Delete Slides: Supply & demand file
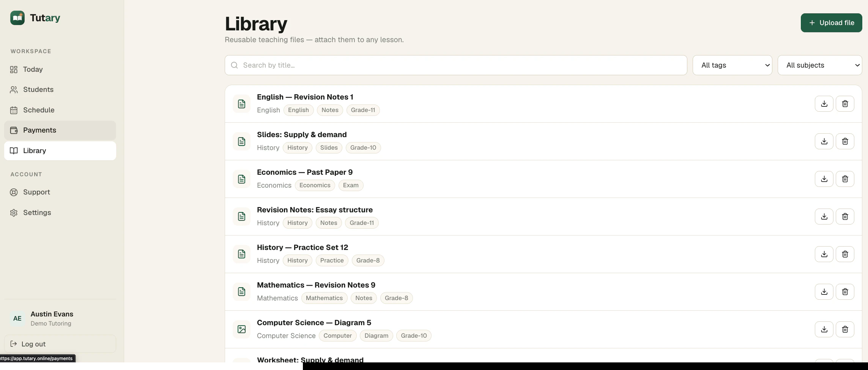Viewport: 868px width, 370px height. tap(845, 141)
